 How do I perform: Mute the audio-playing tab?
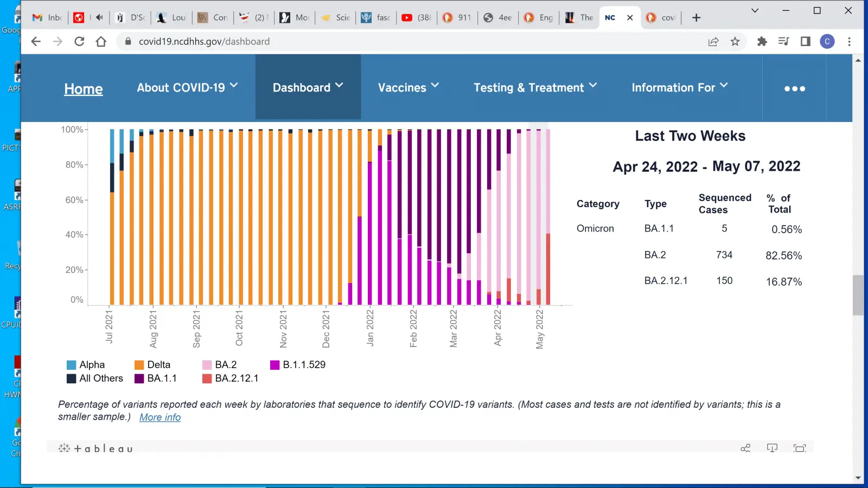(99, 17)
